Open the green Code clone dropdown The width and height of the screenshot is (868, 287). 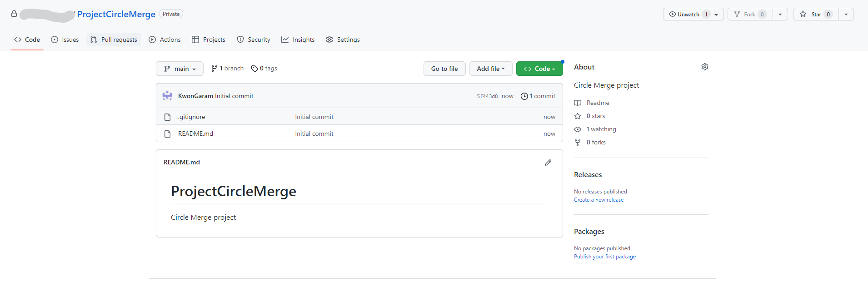coord(539,69)
